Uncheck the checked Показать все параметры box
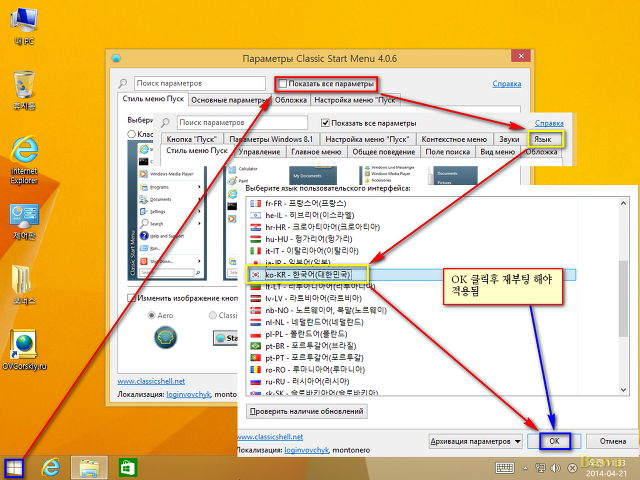640x480 pixels. tap(325, 123)
